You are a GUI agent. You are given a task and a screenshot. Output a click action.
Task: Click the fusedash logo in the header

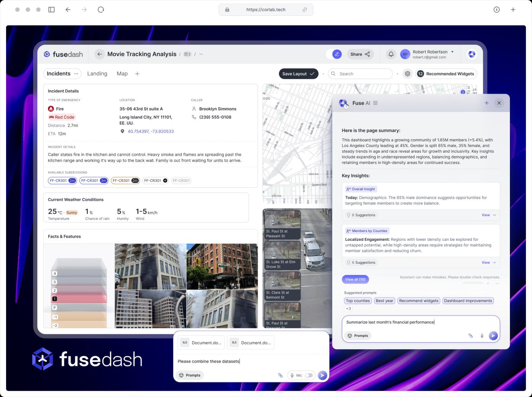(x=63, y=54)
